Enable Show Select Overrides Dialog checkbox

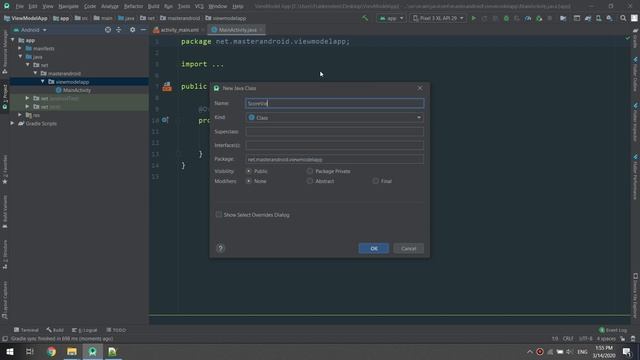coord(219,215)
